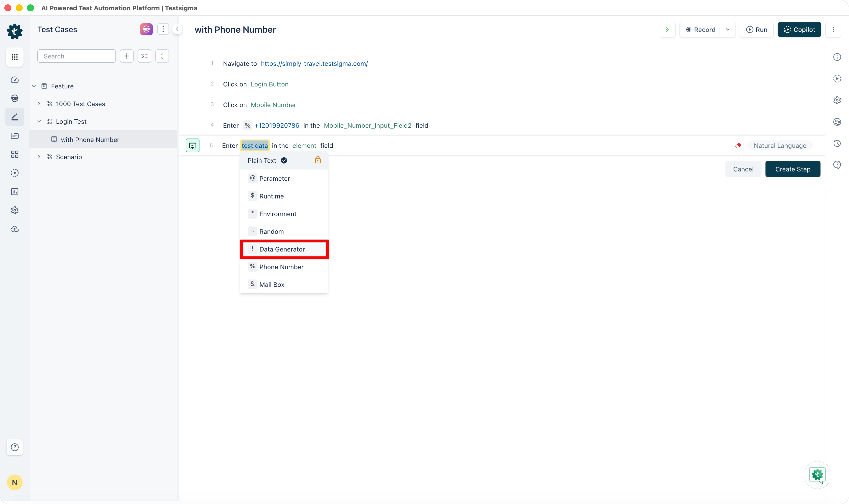Viewport: 849px width, 504px height.
Task: Click the green arrows icon left of Record
Action: (668, 29)
